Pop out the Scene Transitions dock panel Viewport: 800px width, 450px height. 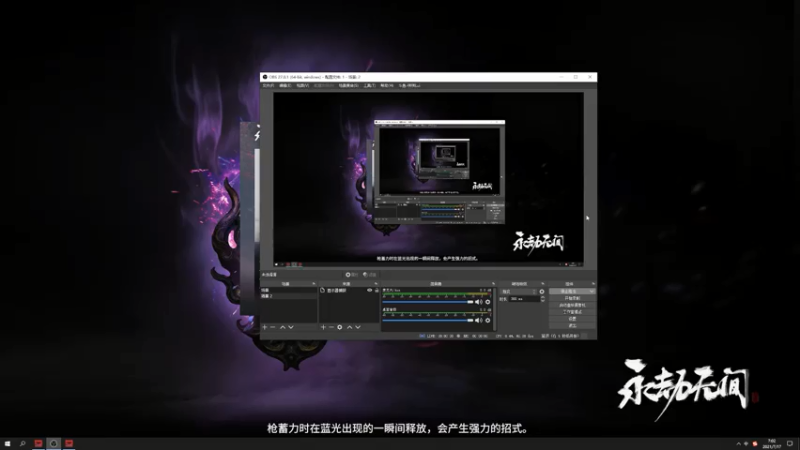pos(543,284)
